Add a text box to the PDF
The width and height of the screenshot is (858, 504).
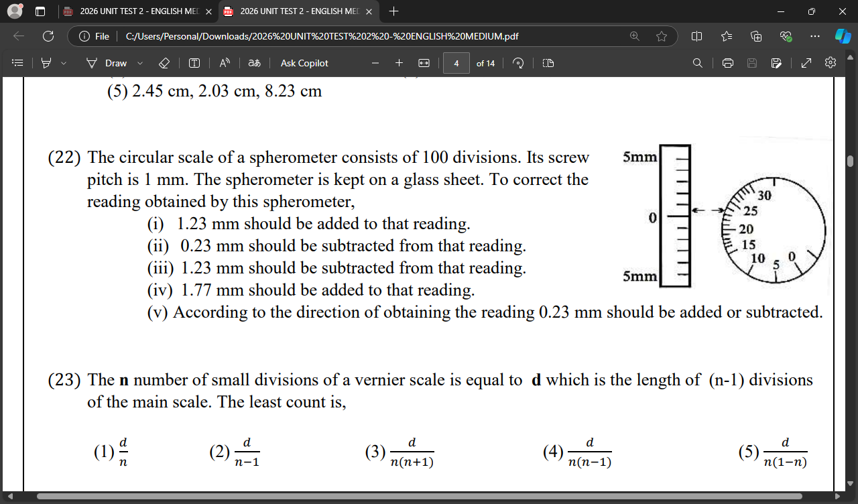(194, 63)
